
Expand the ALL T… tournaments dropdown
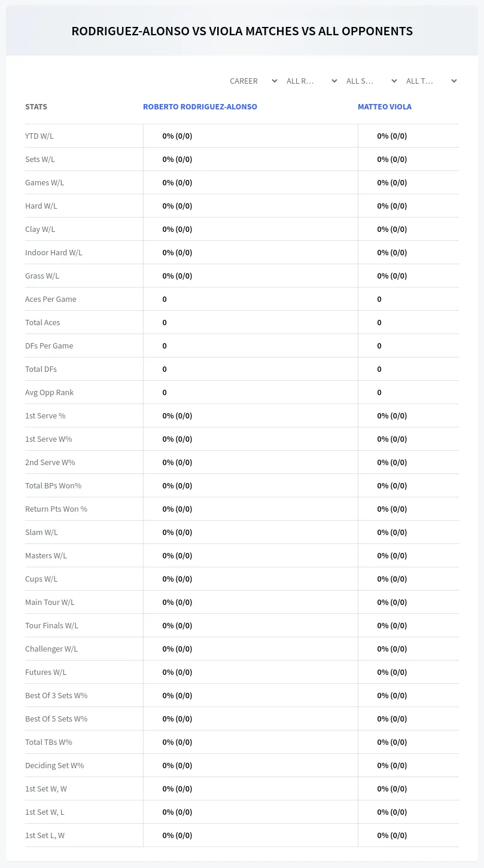[431, 81]
